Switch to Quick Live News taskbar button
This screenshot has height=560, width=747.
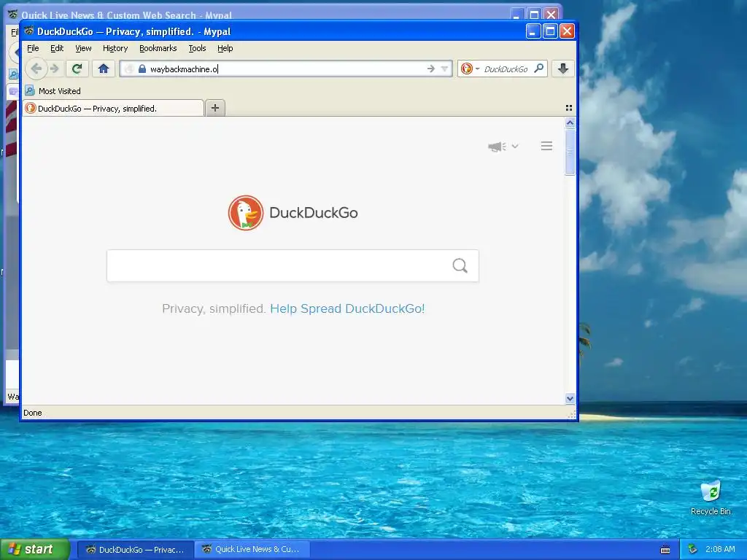[x=252, y=550]
